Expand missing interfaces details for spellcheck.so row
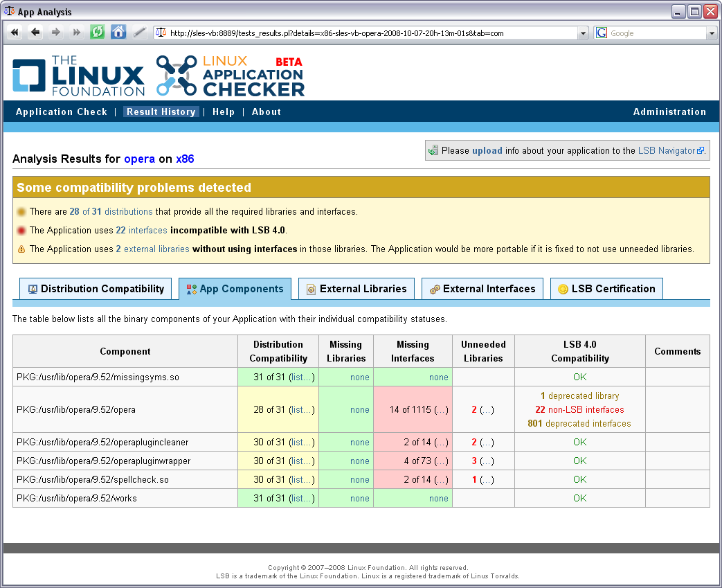Screen dimensions: 722x588 pos(441,480)
